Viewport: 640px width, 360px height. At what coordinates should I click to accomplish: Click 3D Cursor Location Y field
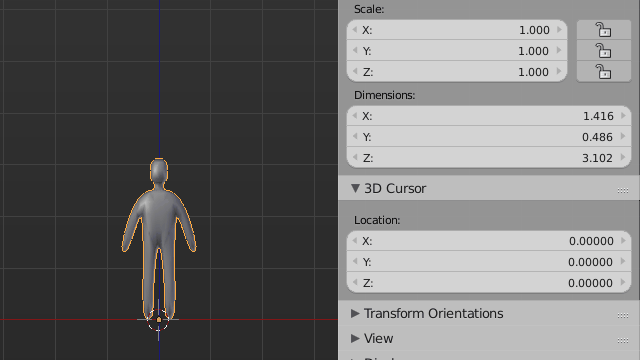tap(489, 262)
